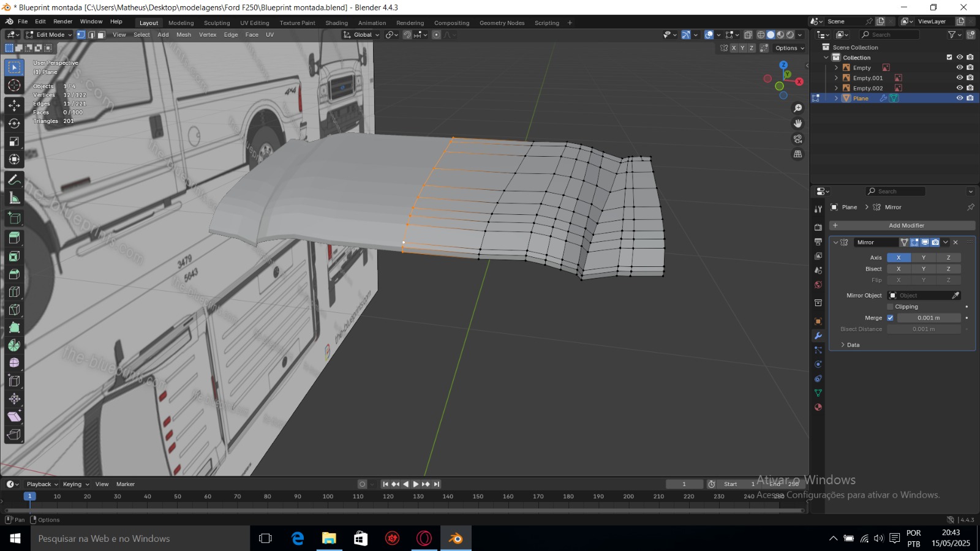This screenshot has height=551, width=980.
Task: Activate the Annotate tool
Action: coord(14,180)
